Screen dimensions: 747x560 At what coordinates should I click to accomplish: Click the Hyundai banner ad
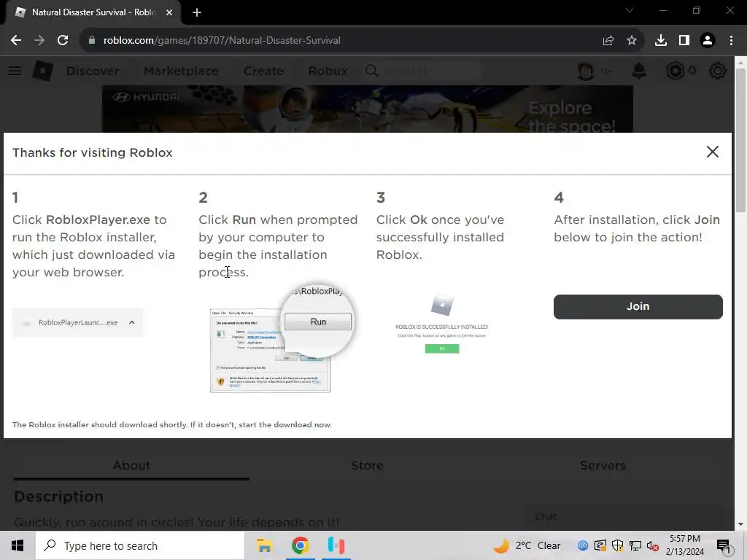[x=368, y=109]
